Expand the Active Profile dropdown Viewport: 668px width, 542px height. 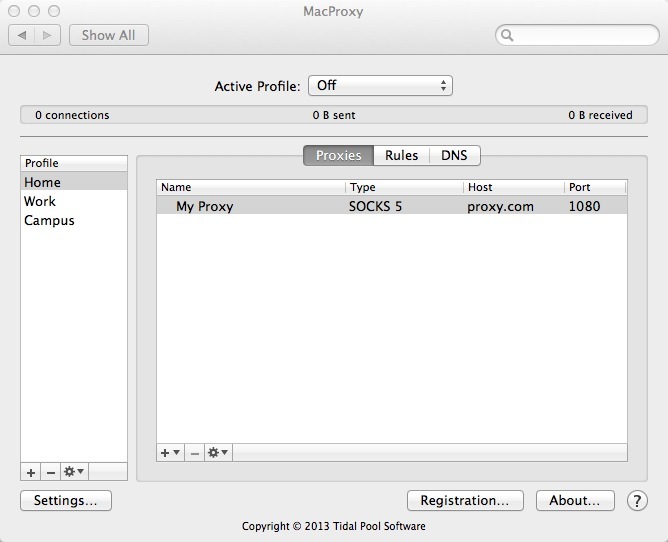point(380,86)
